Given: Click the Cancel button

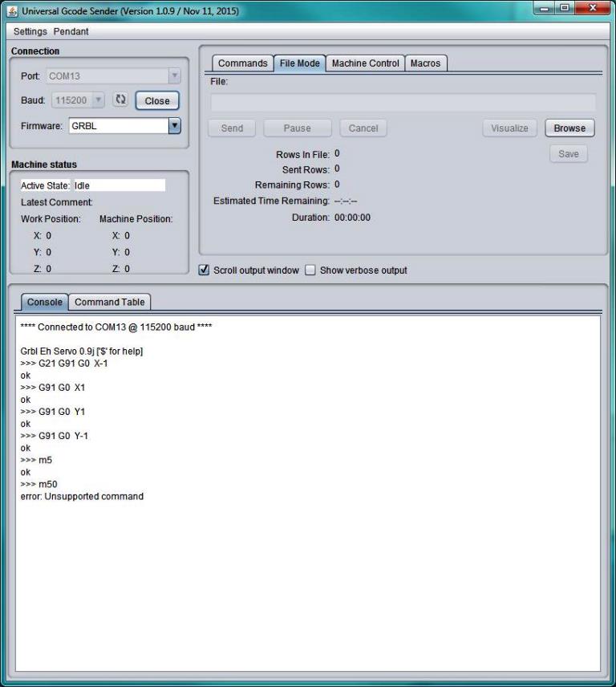Looking at the screenshot, I should click(x=363, y=128).
